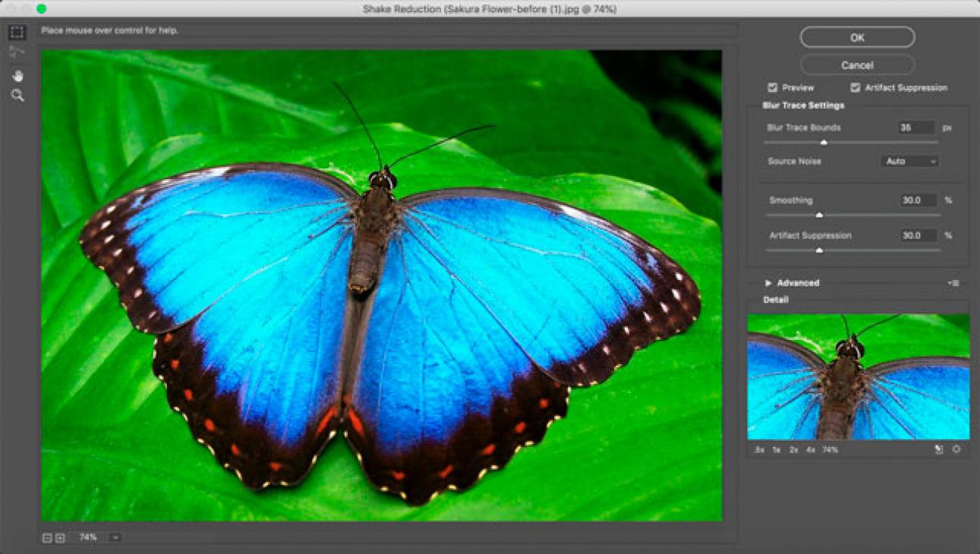The height and width of the screenshot is (554, 980).
Task: Pick the Zoom magnifier tool
Action: coord(17,96)
